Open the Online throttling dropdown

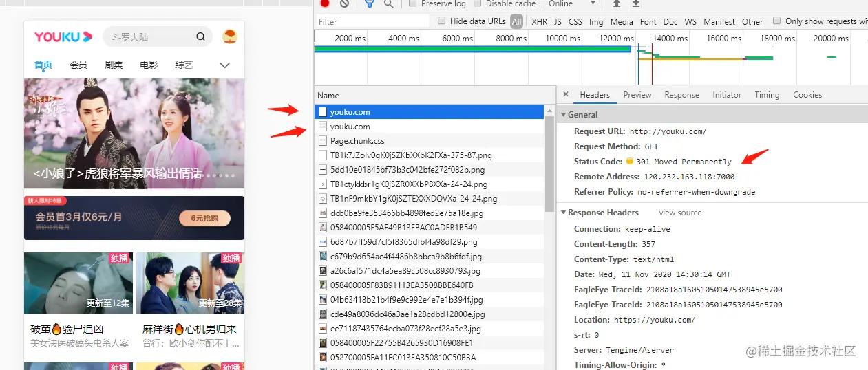(572, 3)
